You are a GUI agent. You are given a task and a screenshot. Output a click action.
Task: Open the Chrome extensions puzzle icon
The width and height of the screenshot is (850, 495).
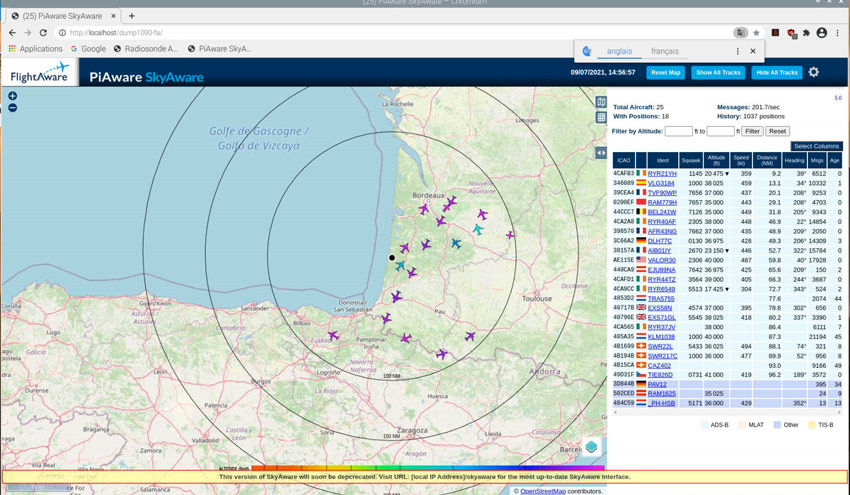point(806,33)
